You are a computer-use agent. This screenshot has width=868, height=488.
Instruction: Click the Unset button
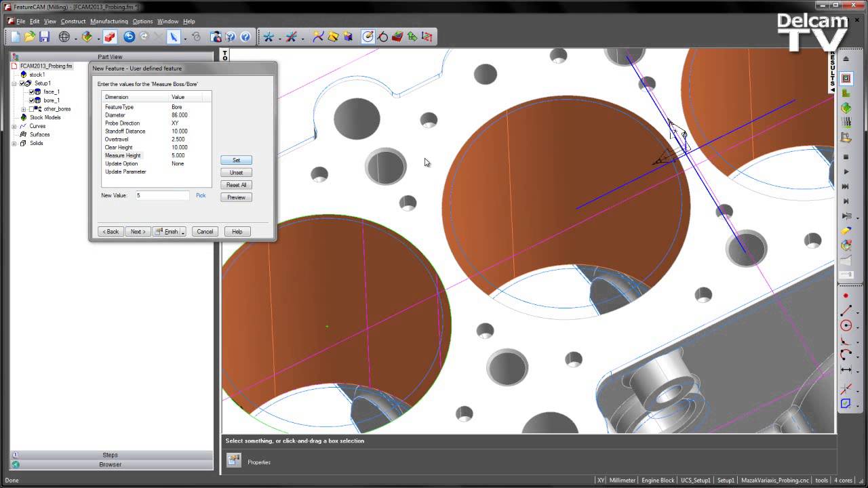pos(236,172)
